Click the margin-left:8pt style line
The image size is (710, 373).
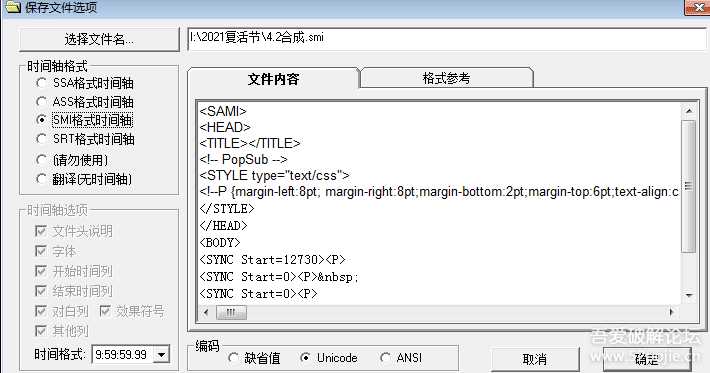point(439,192)
